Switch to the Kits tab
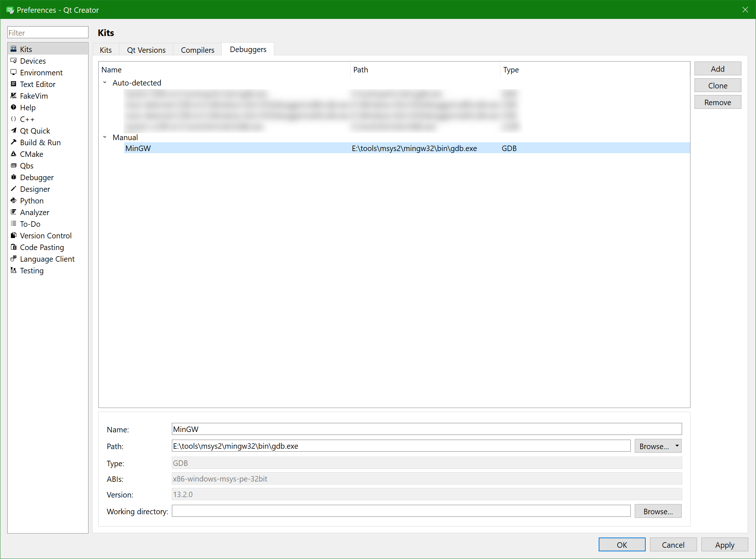756x559 pixels. tap(106, 50)
